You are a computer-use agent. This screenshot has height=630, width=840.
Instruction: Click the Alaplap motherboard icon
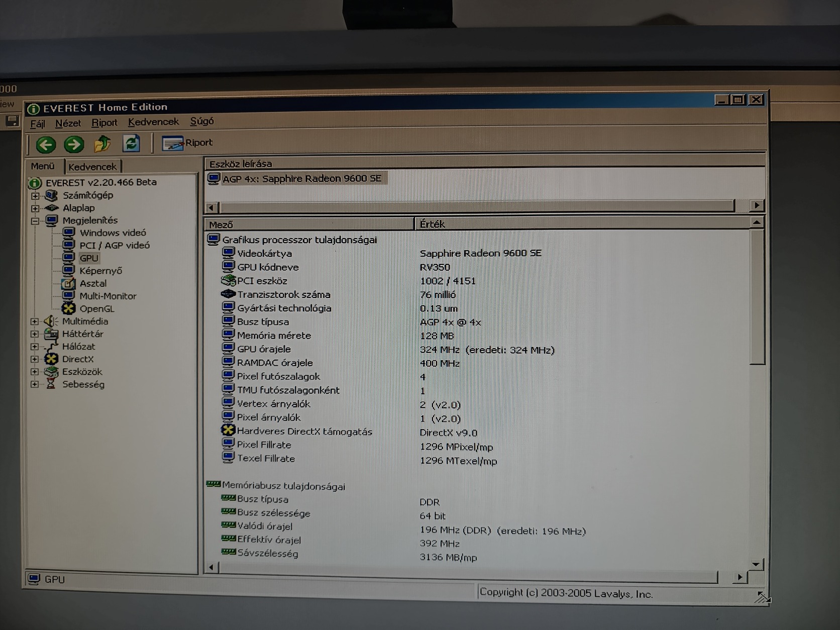(x=51, y=208)
